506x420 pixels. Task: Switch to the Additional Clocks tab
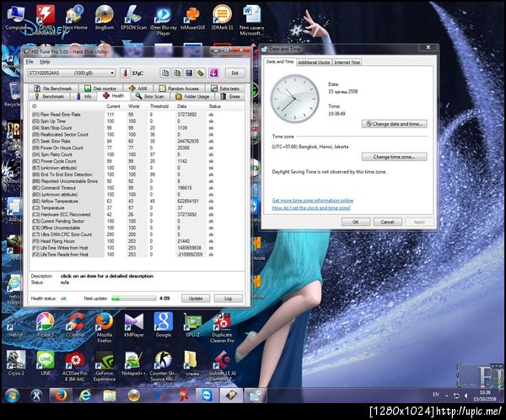(x=314, y=62)
